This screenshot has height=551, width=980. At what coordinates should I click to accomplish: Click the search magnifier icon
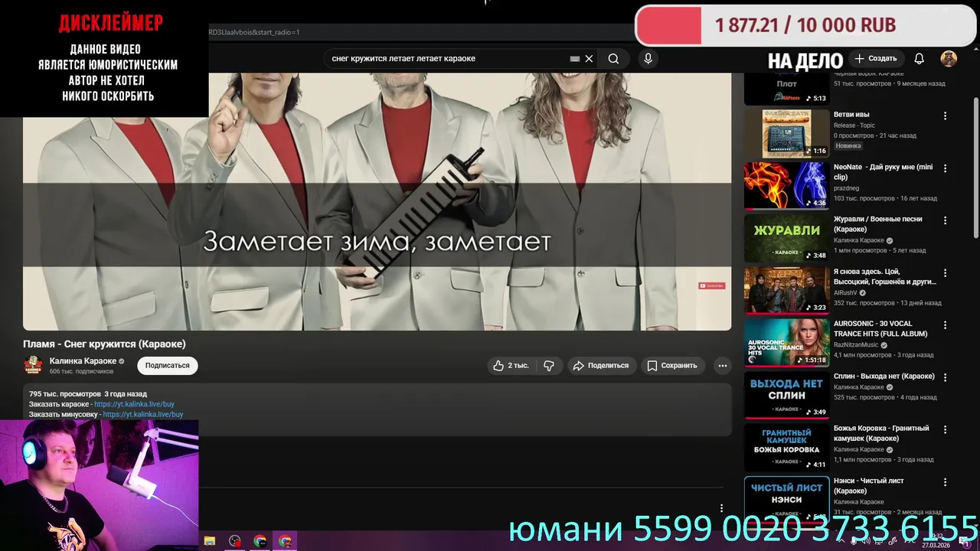click(613, 59)
